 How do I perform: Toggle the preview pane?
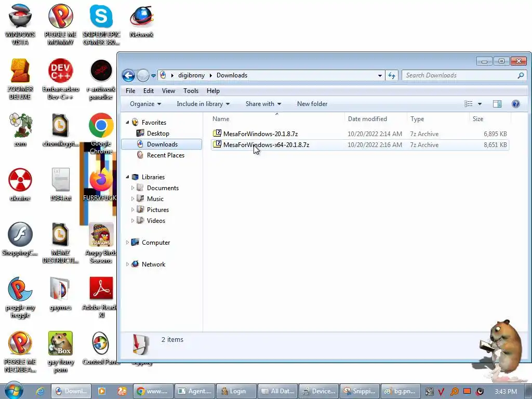click(497, 104)
